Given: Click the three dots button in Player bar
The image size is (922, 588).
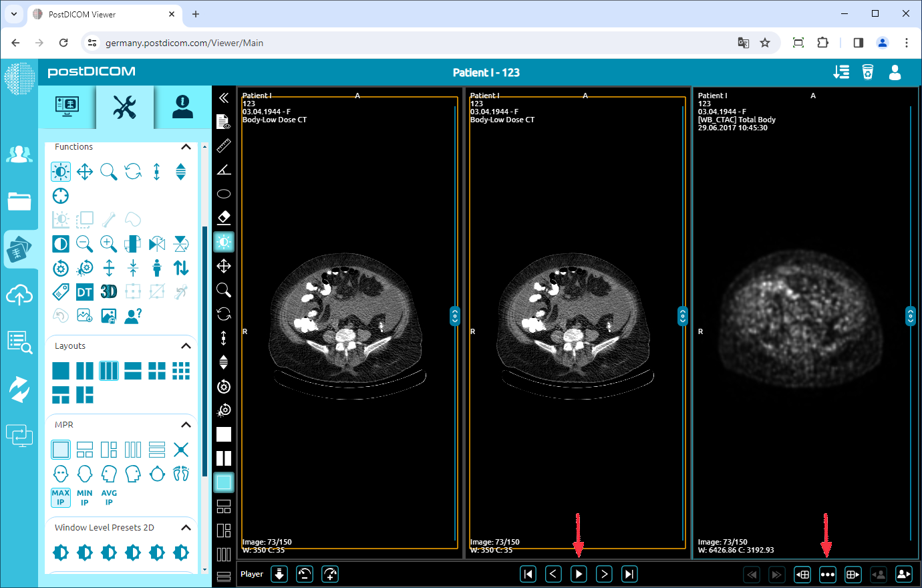Looking at the screenshot, I should pyautogui.click(x=827, y=574).
